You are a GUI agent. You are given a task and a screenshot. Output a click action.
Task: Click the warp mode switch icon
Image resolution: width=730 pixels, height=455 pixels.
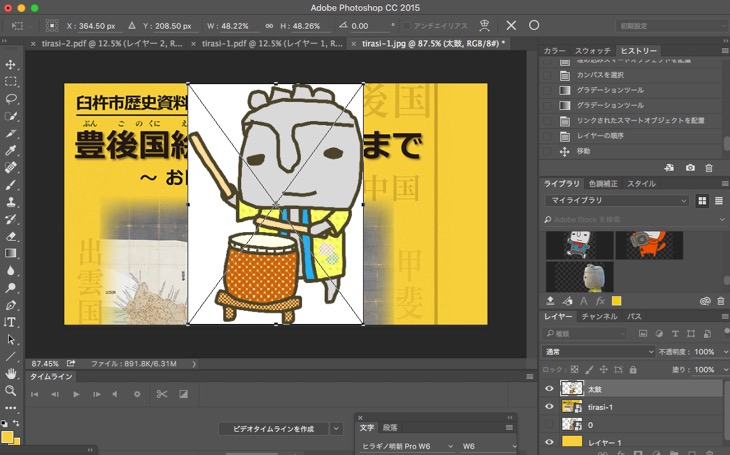tap(485, 25)
